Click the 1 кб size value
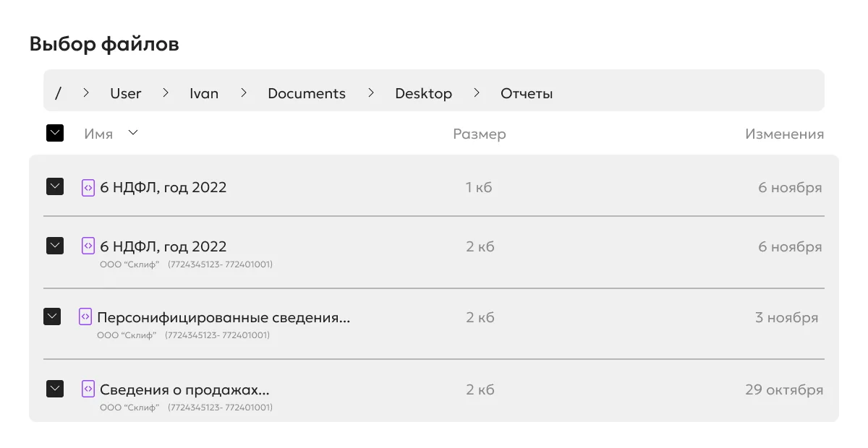 tap(479, 188)
